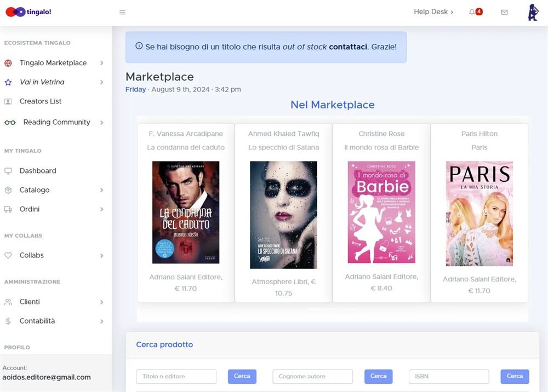Image resolution: width=548 pixels, height=392 pixels.
Task: Click the tingalo! logo
Action: coord(28,12)
